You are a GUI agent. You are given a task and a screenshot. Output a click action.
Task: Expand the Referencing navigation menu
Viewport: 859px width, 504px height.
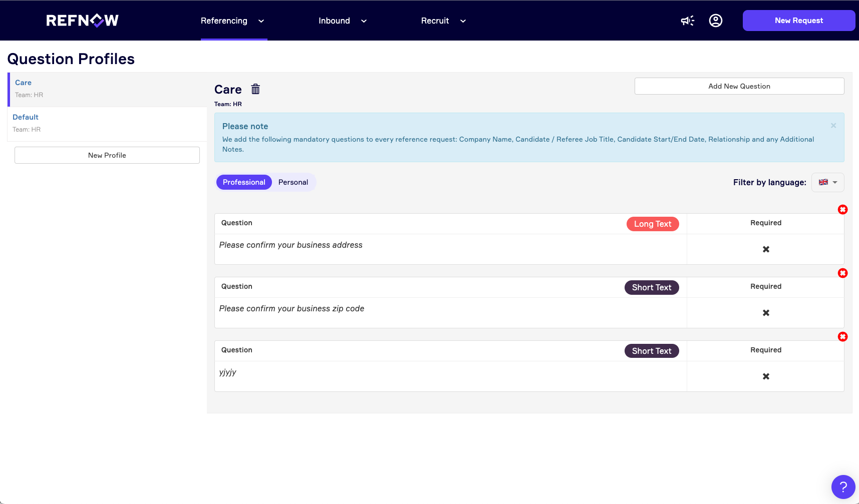pos(232,21)
